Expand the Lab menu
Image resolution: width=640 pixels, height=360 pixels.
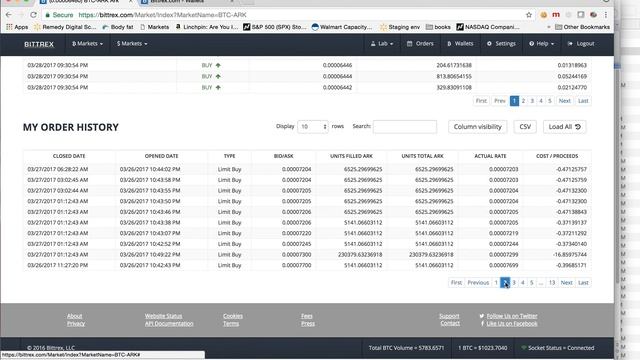pyautogui.click(x=382, y=44)
